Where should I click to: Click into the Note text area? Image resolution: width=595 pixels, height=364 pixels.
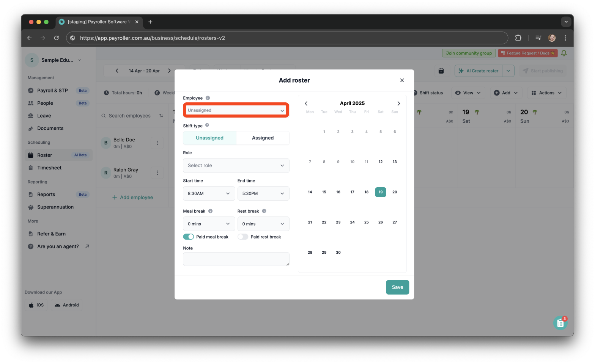[236, 259]
